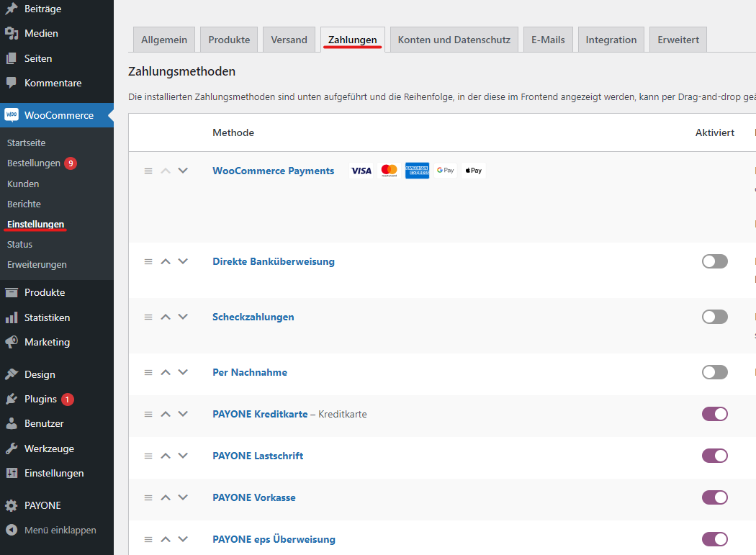Disable PAYONE Lastschrift toggle
The width and height of the screenshot is (756, 555).
(714, 456)
